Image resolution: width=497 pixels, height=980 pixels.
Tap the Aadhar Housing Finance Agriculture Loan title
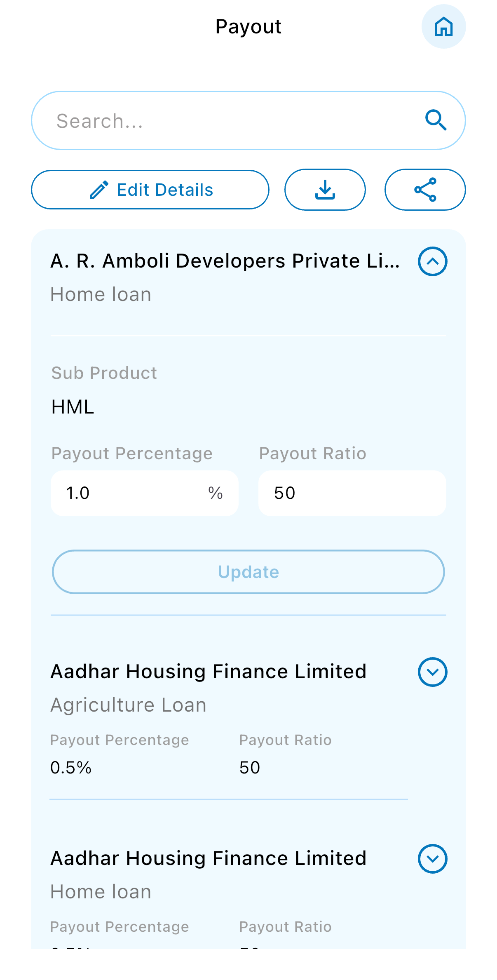pyautogui.click(x=208, y=672)
